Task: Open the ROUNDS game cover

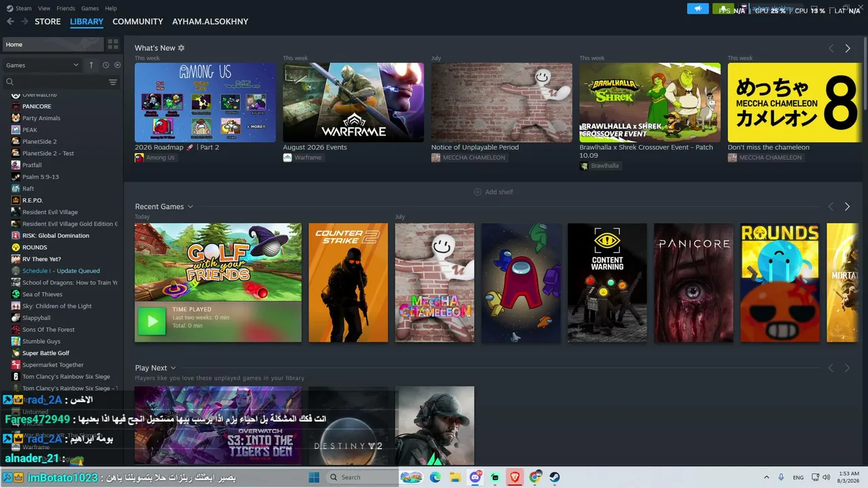Action: (x=780, y=283)
